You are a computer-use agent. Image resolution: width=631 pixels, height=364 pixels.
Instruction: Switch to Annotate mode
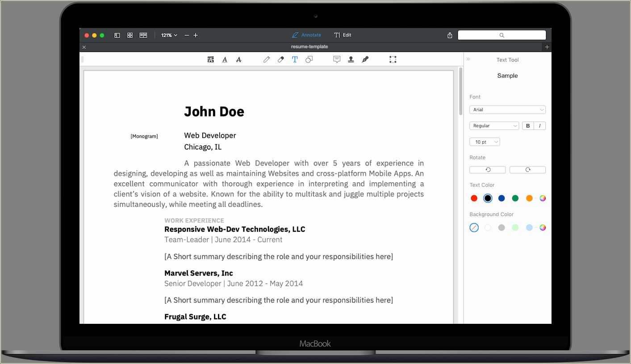tap(306, 35)
